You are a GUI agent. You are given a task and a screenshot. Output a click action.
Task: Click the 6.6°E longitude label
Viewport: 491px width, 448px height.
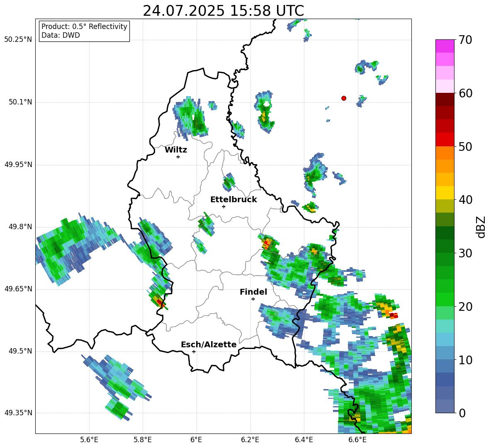tap(357, 440)
